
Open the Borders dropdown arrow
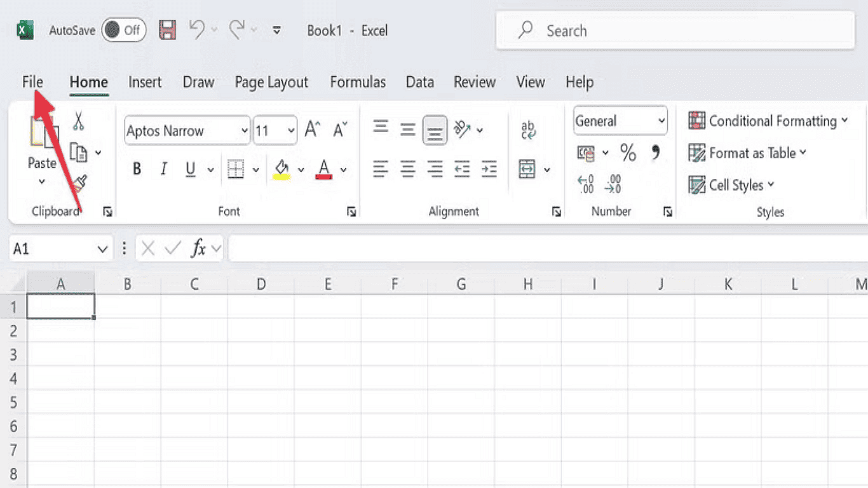pyautogui.click(x=255, y=170)
